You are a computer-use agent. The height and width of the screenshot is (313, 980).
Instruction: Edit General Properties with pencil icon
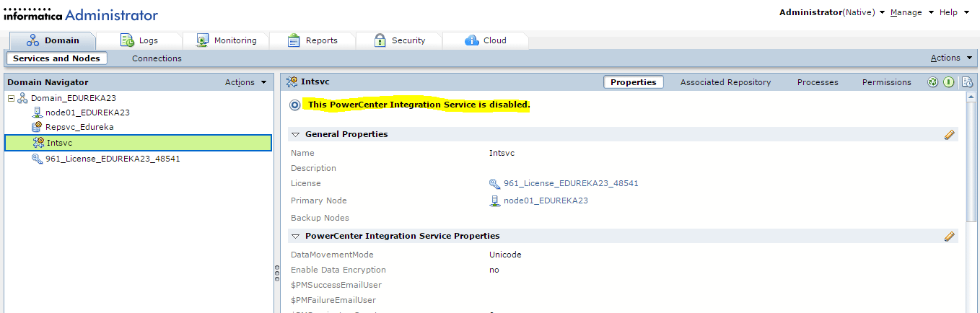tap(950, 134)
